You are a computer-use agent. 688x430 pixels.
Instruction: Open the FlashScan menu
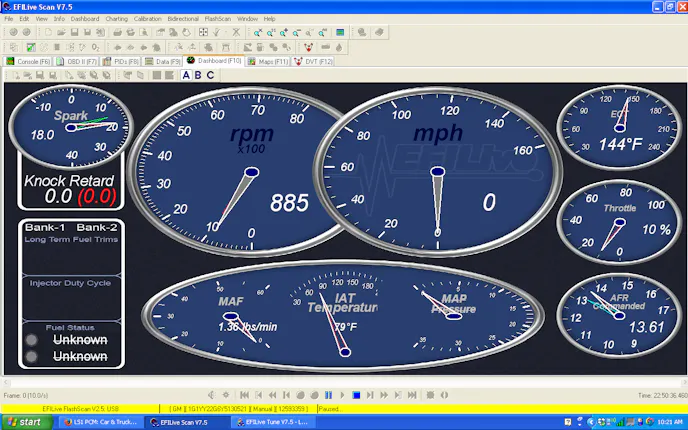click(x=218, y=19)
